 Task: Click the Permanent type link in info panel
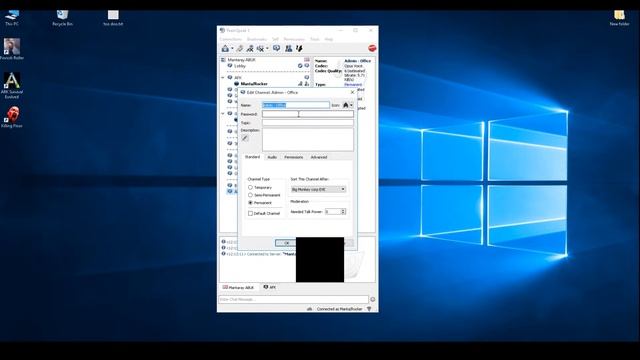tap(353, 84)
